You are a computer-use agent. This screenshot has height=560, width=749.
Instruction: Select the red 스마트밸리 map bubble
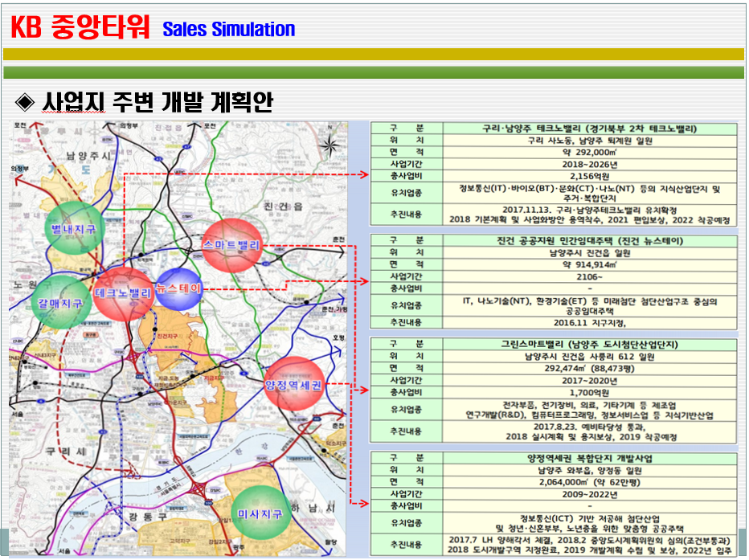[231, 245]
